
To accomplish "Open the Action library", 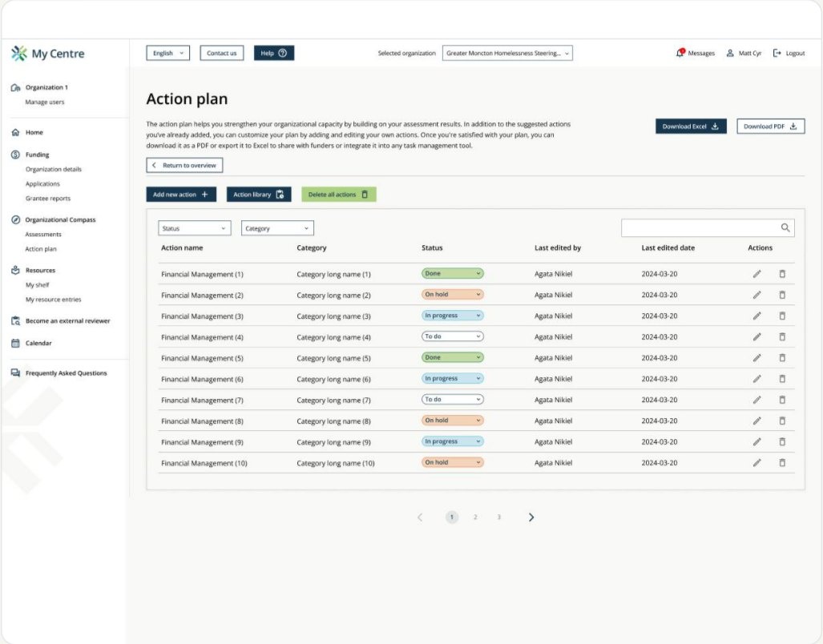I will [259, 195].
